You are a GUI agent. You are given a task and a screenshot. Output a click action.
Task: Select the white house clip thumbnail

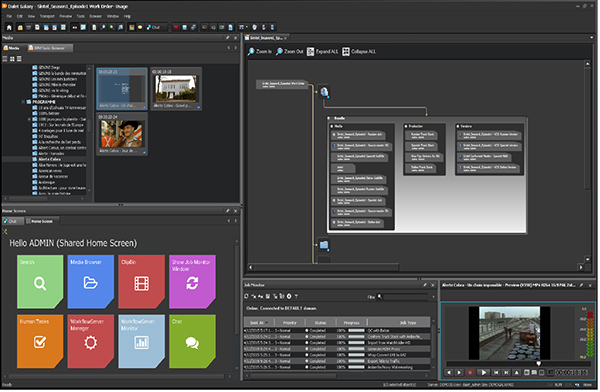point(176,88)
